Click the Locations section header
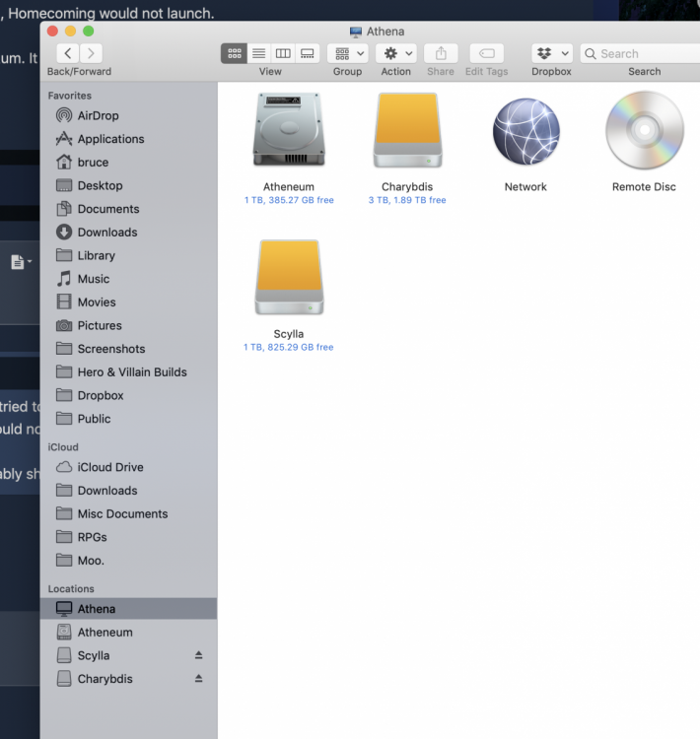The image size is (700, 739). 71,589
